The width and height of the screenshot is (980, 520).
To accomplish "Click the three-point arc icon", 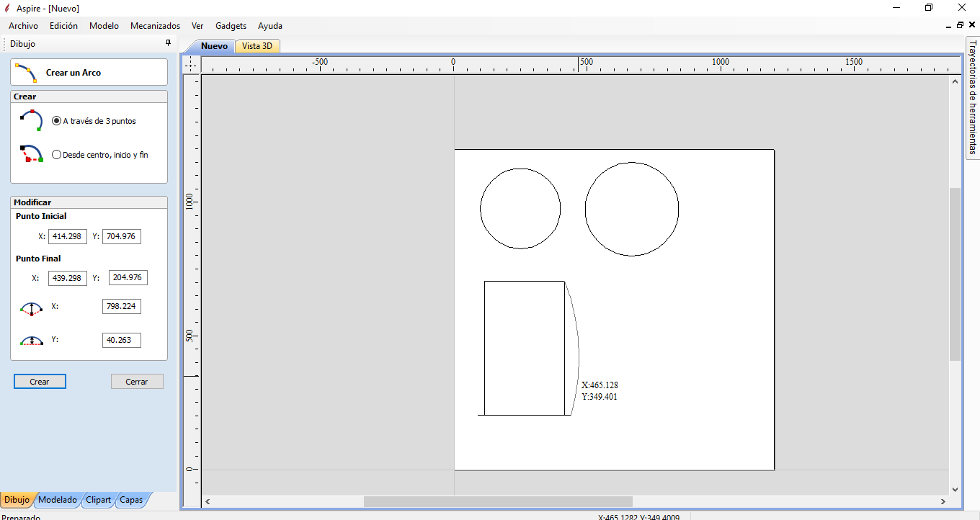I will [x=31, y=120].
